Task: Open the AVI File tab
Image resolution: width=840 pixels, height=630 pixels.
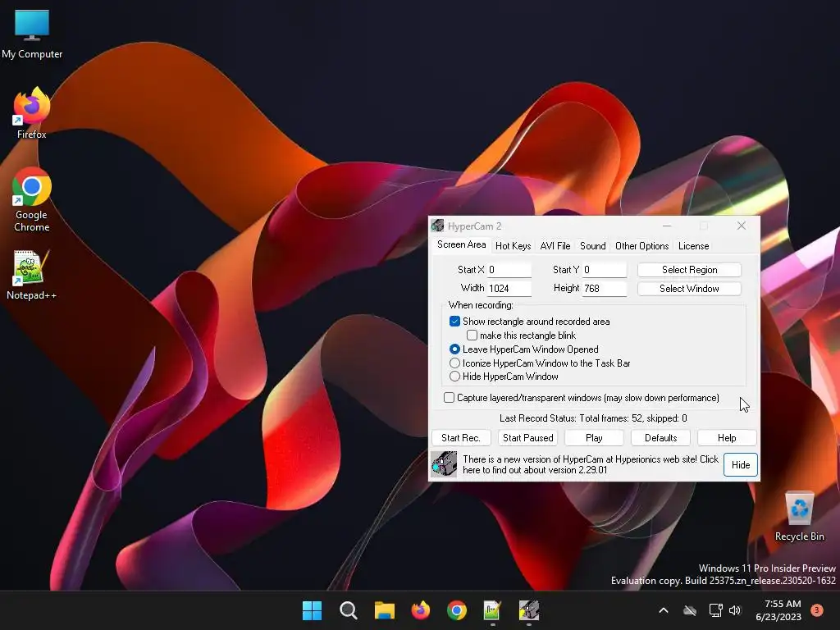Action: (x=555, y=246)
